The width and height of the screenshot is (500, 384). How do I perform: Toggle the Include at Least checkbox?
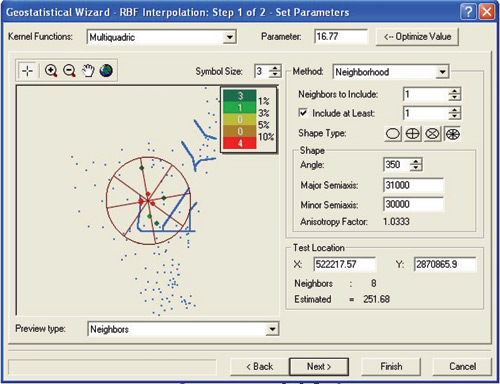303,113
